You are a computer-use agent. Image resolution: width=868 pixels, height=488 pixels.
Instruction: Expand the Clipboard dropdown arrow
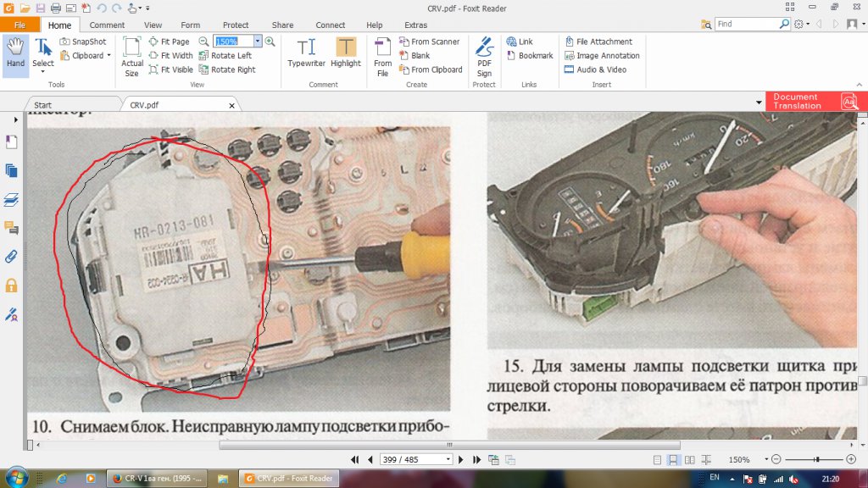pos(109,55)
